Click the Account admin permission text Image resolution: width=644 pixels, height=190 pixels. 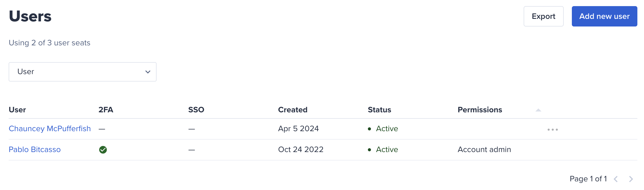pos(484,150)
